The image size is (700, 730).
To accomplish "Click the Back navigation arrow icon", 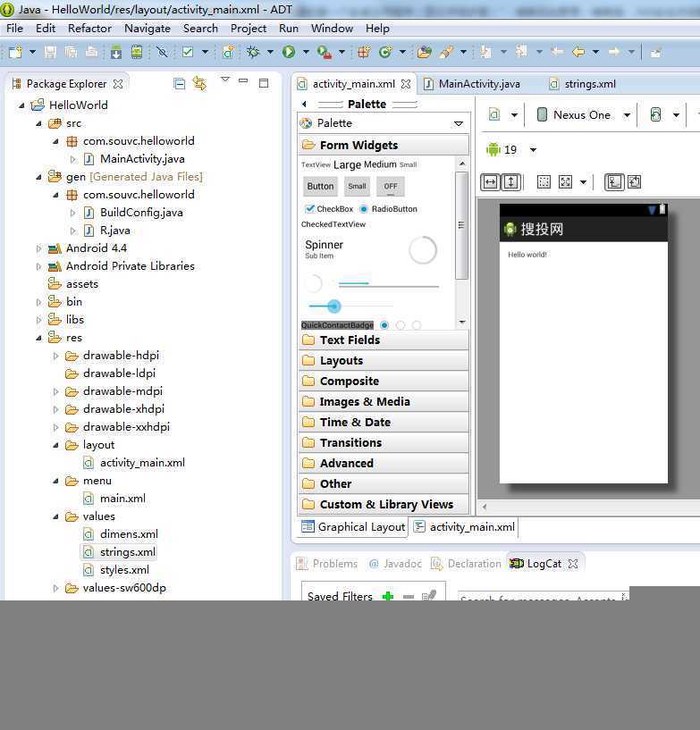I will 578,52.
